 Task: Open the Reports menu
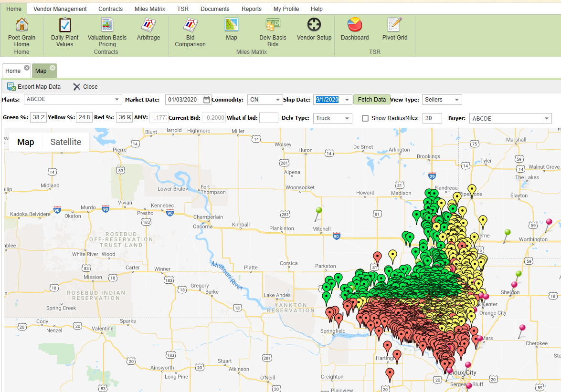click(251, 9)
